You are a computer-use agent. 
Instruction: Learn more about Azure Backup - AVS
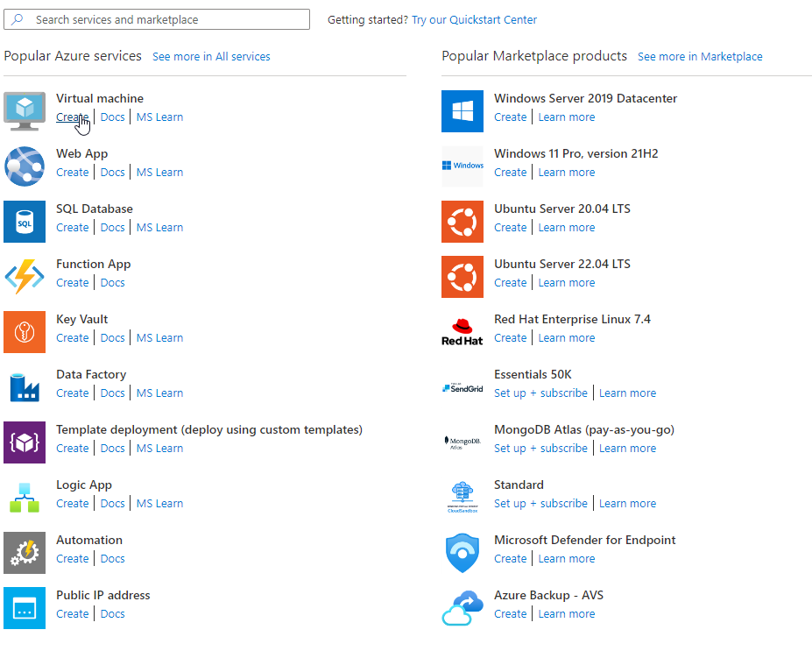click(x=567, y=613)
